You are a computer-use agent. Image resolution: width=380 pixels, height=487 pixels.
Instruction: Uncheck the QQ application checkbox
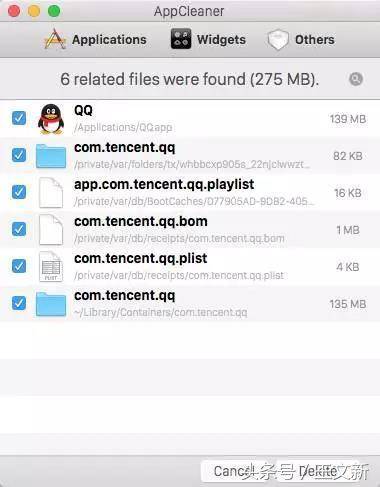19,118
